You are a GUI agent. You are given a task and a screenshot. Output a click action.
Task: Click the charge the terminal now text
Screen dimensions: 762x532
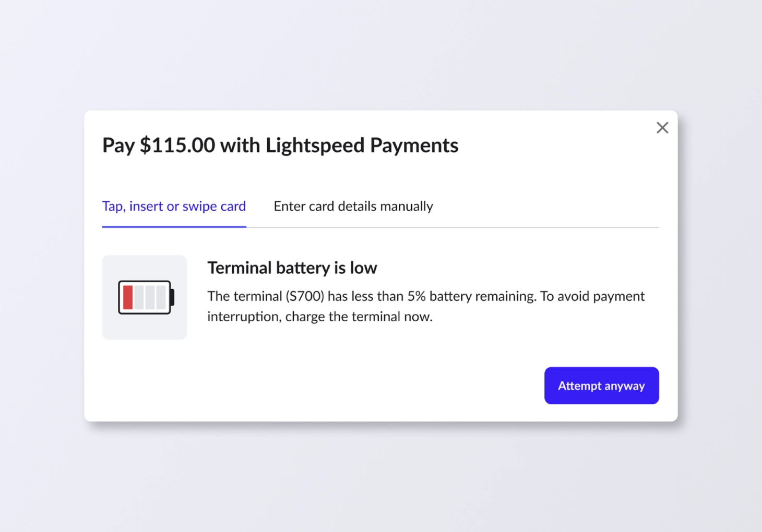(359, 317)
